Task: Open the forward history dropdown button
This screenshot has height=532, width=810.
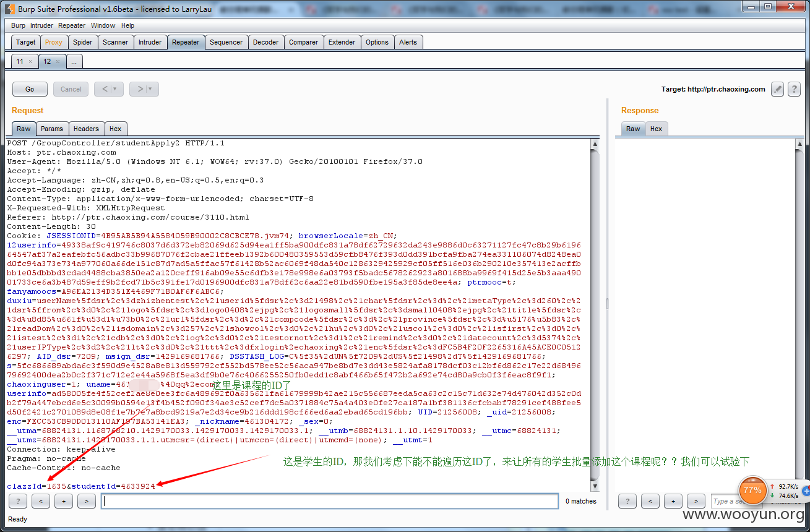Action: (145, 89)
